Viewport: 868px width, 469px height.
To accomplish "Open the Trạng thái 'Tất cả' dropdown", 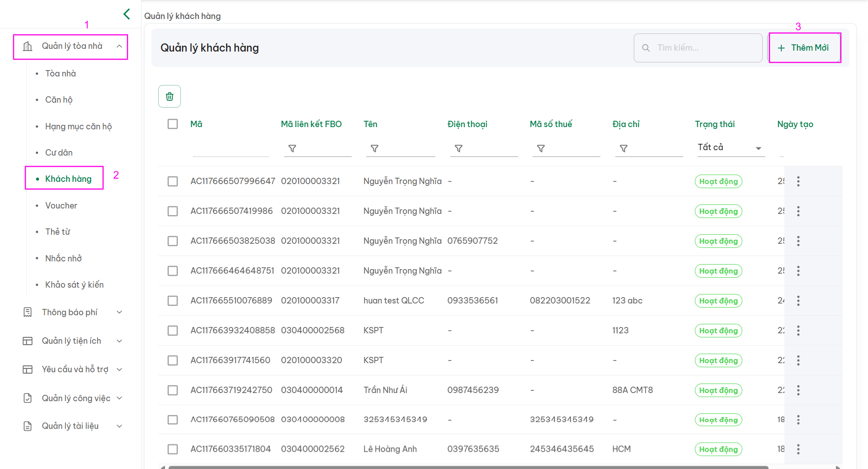I will pyautogui.click(x=730, y=148).
